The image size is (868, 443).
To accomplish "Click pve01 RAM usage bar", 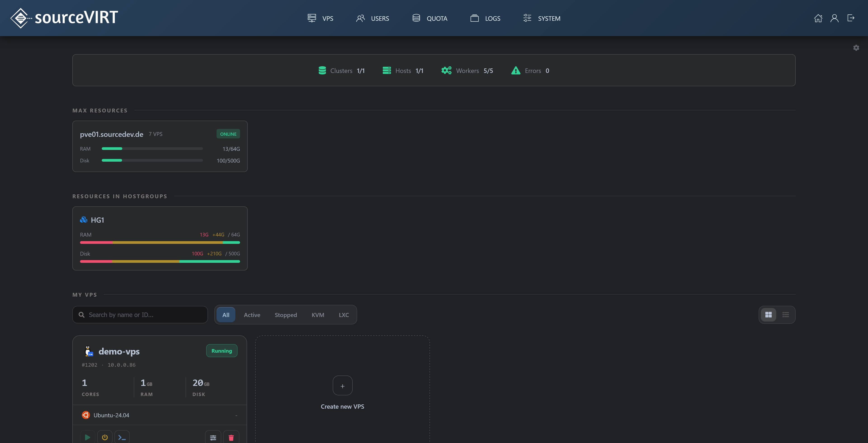I will pyautogui.click(x=152, y=148).
